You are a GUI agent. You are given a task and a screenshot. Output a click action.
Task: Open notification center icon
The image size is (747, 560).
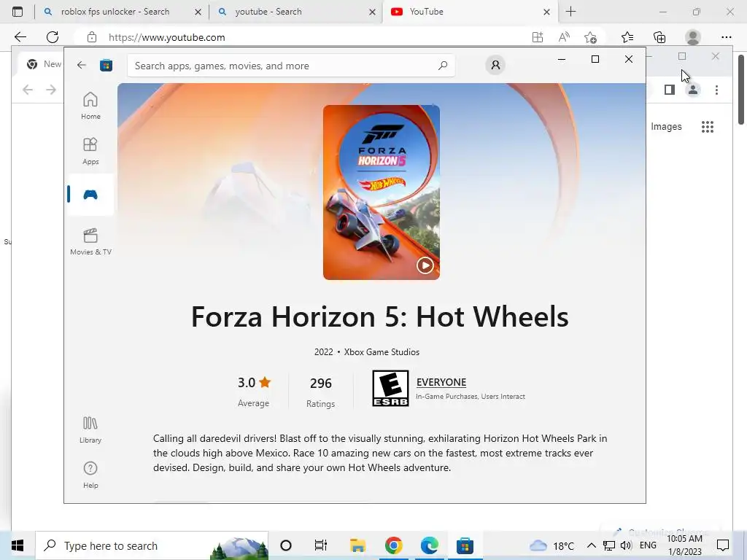click(x=723, y=545)
